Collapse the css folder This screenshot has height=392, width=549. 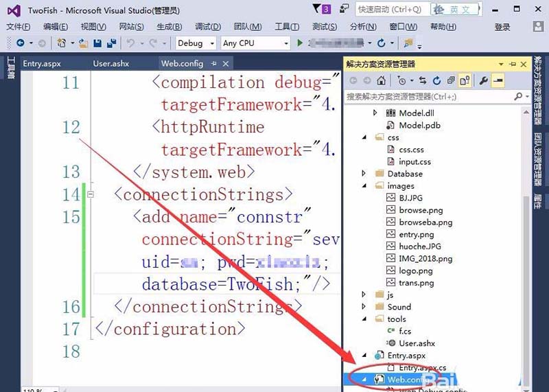(364, 137)
